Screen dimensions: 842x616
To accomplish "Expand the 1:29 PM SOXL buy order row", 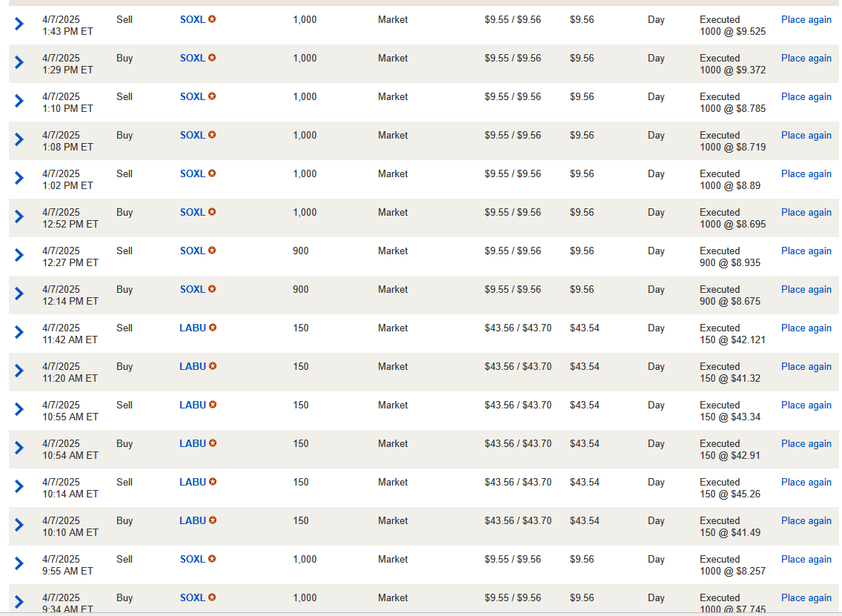I will [x=19, y=62].
